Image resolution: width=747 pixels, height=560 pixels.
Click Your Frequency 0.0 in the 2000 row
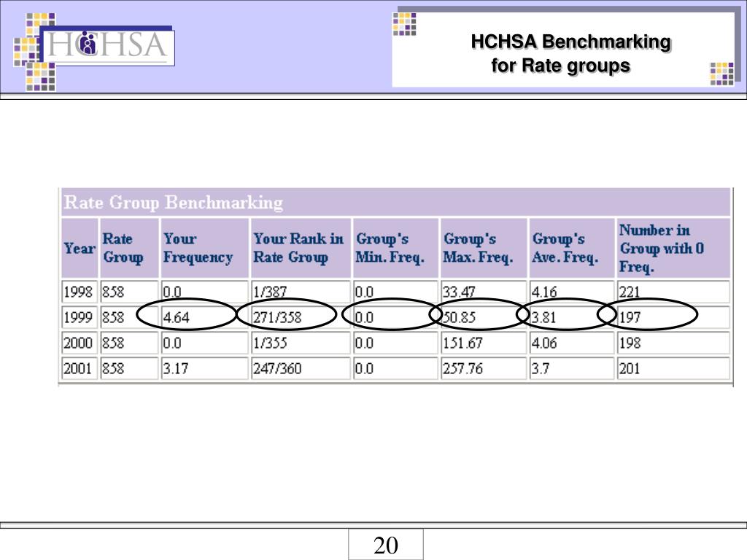(x=204, y=343)
